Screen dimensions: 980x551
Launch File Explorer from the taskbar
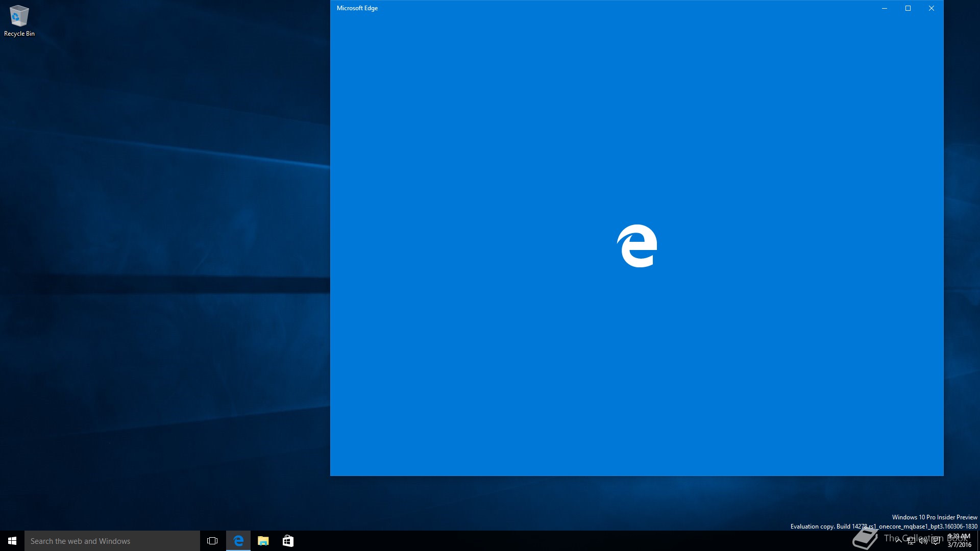(x=263, y=541)
